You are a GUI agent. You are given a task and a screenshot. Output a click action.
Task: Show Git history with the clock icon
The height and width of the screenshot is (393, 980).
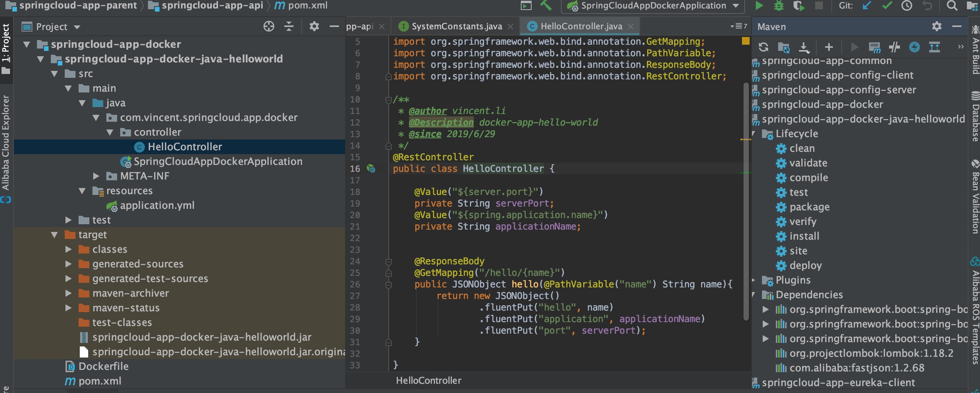(x=907, y=5)
